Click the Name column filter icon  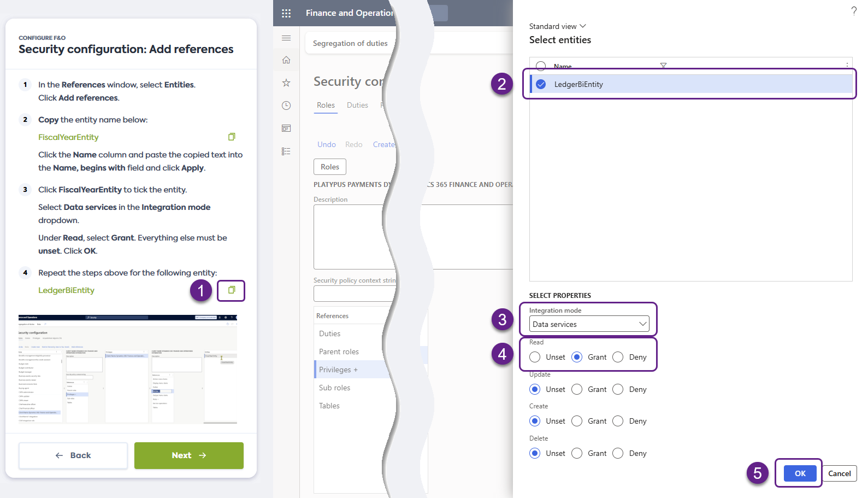(663, 66)
